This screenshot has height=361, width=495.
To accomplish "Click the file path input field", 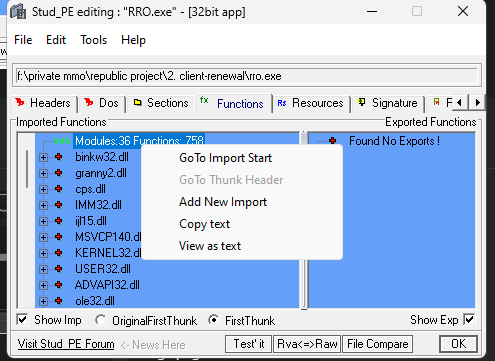I will point(247,76).
